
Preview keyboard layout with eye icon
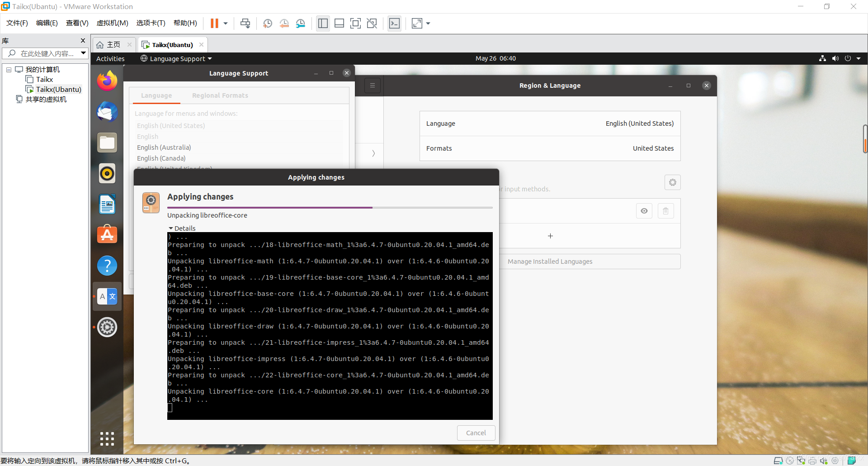(644, 211)
